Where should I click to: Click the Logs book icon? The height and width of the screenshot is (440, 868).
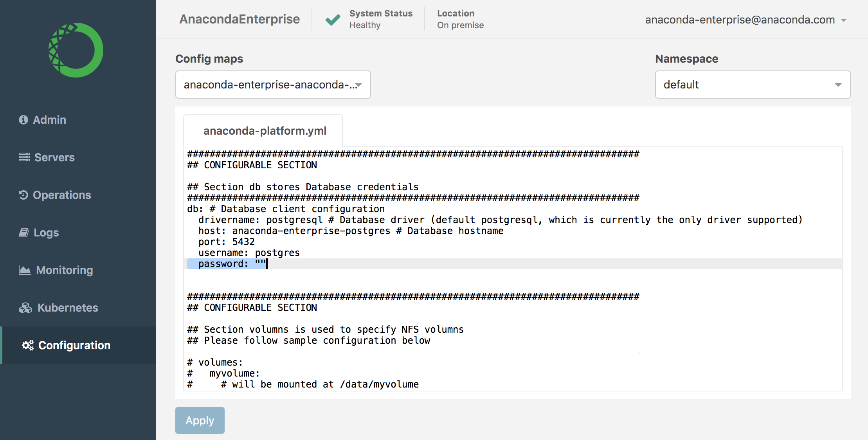(24, 233)
